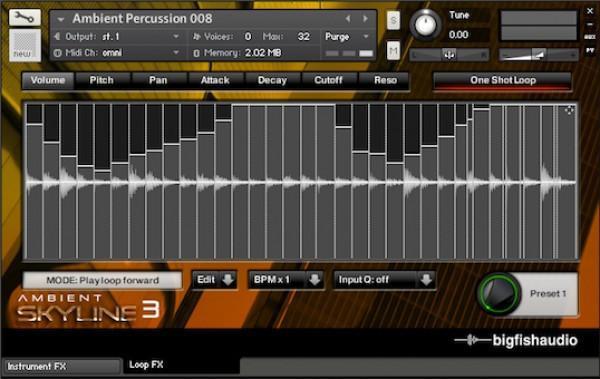Open the Input Q: off dropdown
The width and height of the screenshot is (600, 379).
pyautogui.click(x=385, y=280)
